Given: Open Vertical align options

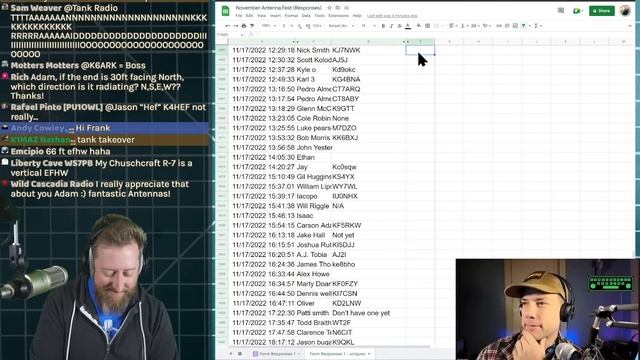Looking at the screenshot, I should (463, 26).
